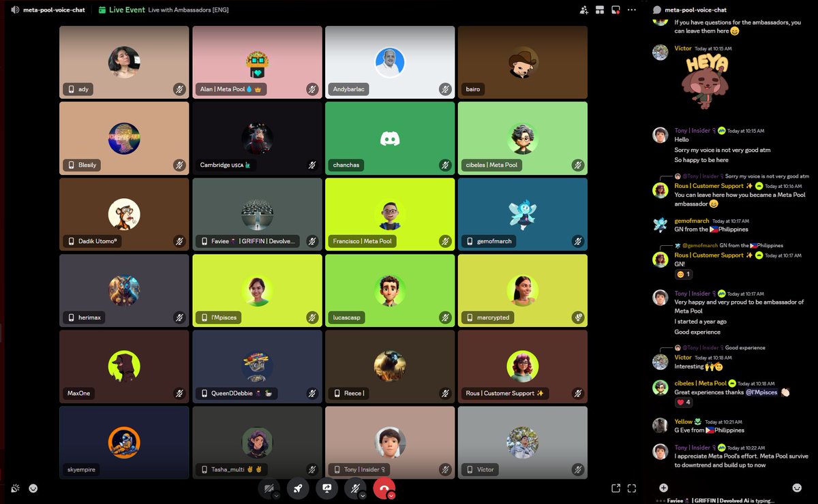Click Yellow's username in chat
This screenshot has height=504, width=818.
[683, 422]
